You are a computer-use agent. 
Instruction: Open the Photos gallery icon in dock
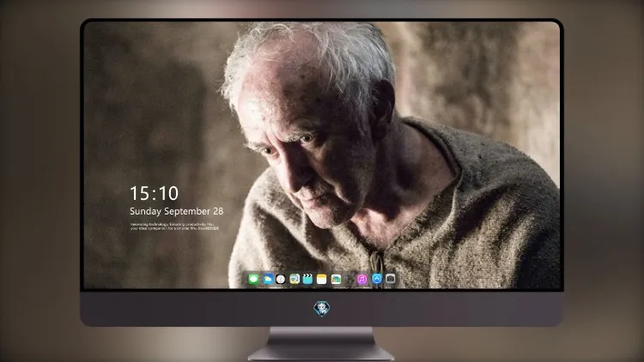coord(336,279)
